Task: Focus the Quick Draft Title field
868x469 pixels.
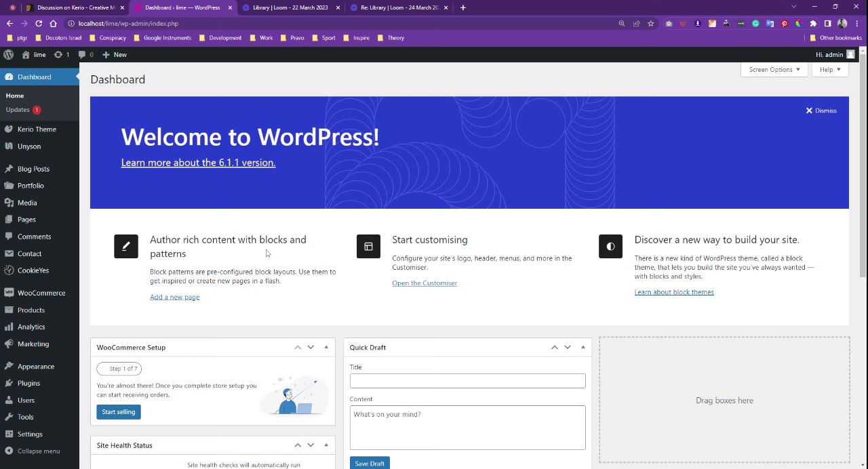Action: point(467,381)
